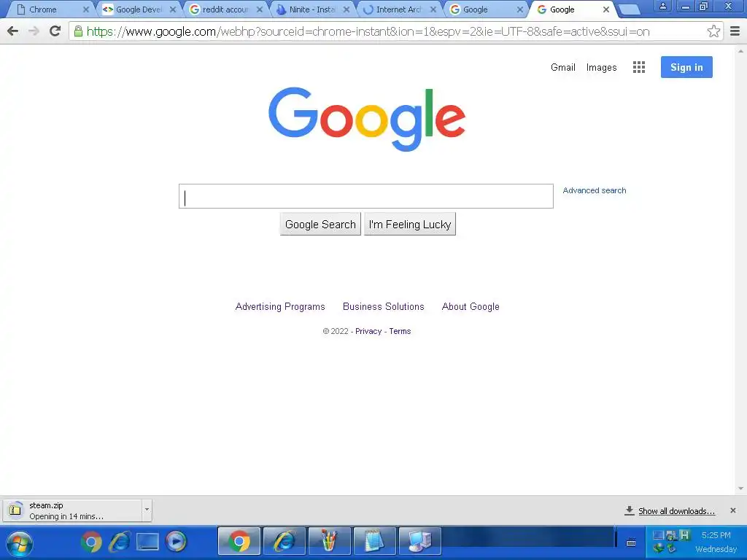Open the About Google link
747x560 pixels.
click(471, 307)
